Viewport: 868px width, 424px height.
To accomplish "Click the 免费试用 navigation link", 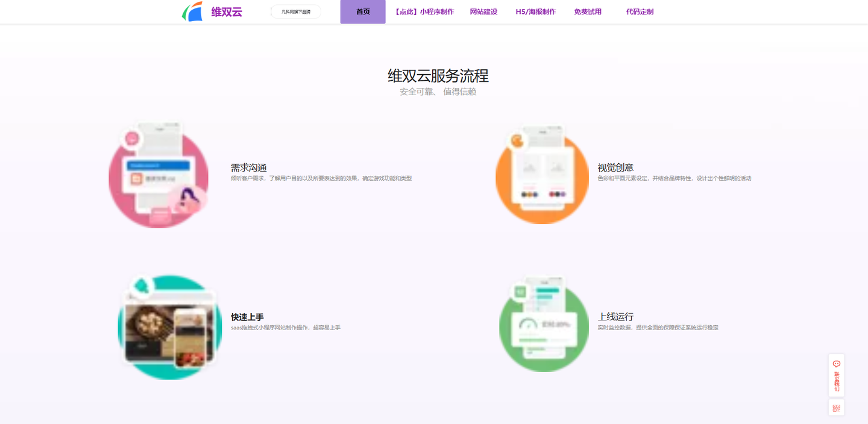I will (588, 11).
